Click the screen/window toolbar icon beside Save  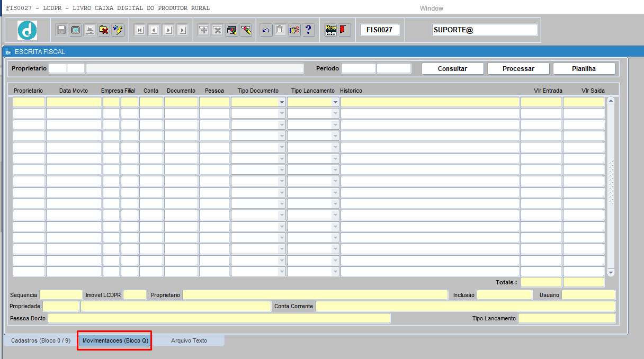[x=76, y=30]
